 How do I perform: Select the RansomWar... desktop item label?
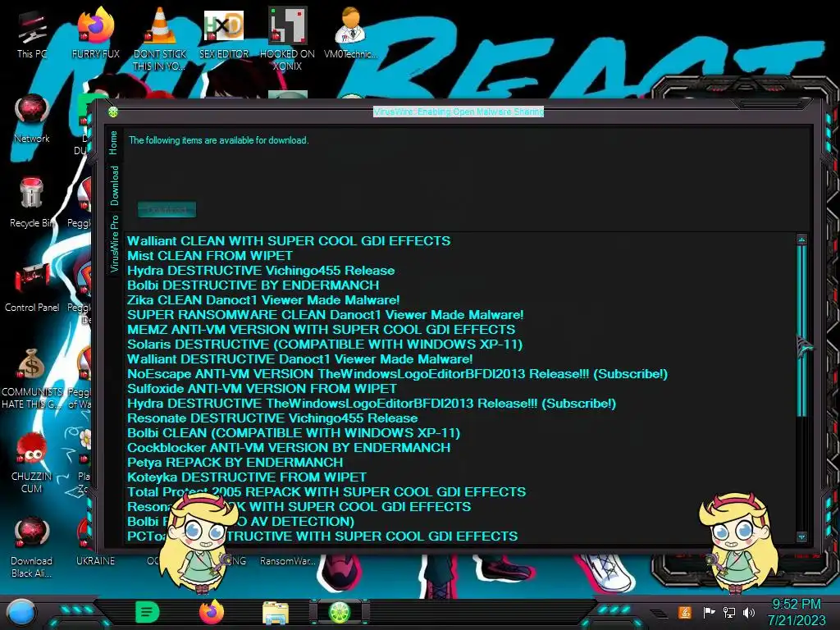288,561
